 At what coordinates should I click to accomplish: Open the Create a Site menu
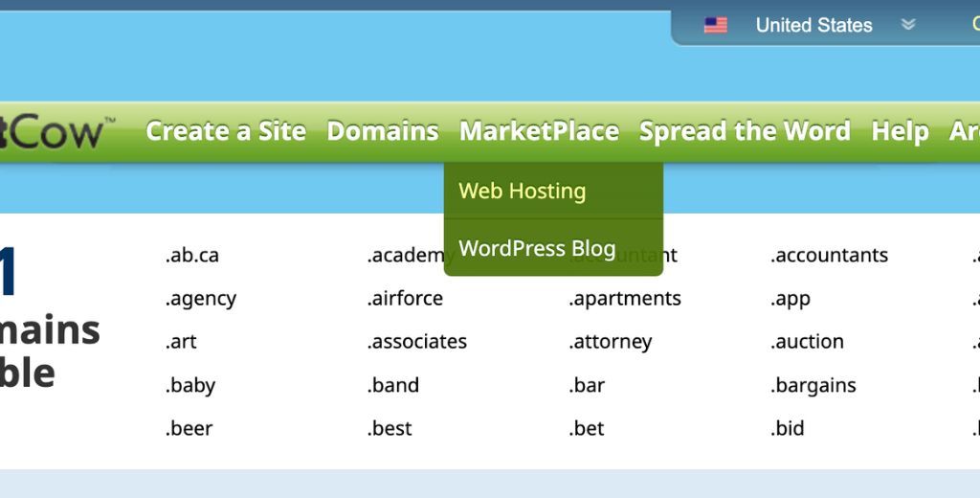(226, 131)
